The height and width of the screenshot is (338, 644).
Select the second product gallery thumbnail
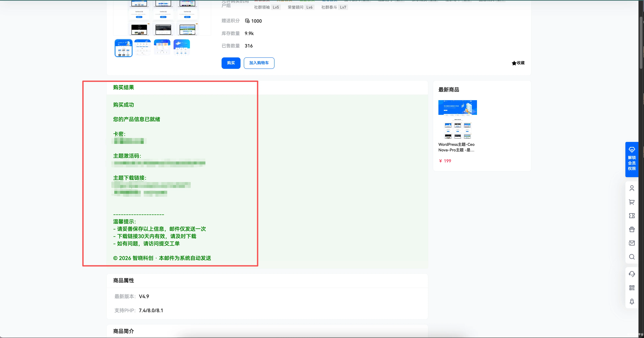143,47
